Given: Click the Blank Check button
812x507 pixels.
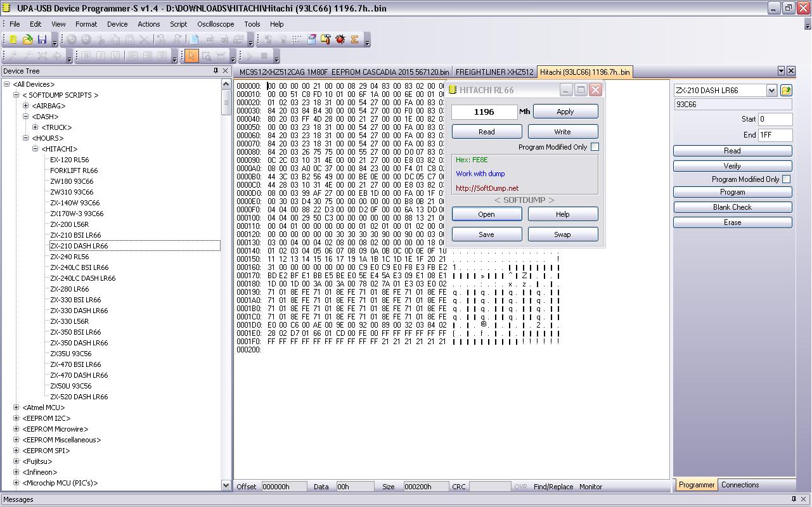Looking at the screenshot, I should tap(733, 207).
